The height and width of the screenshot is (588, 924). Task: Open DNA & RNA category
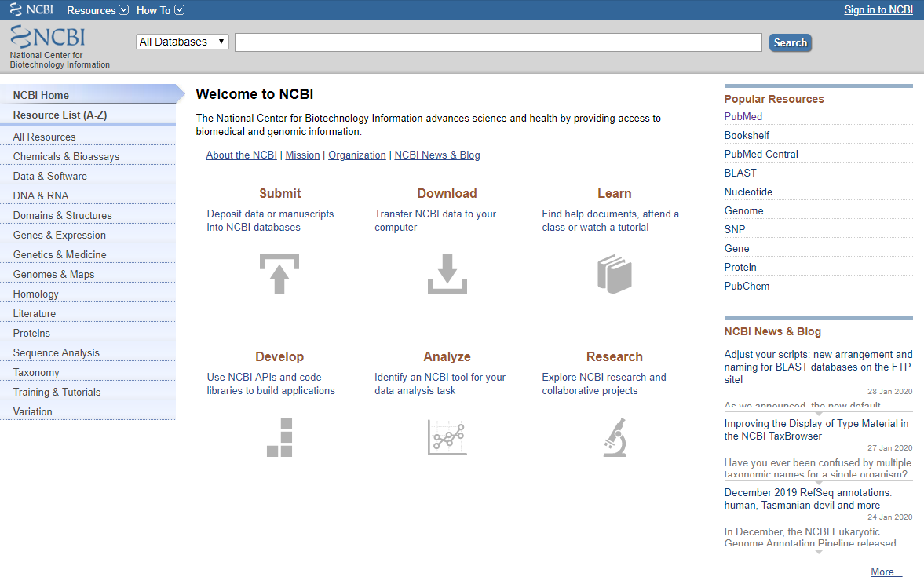pyautogui.click(x=88, y=195)
